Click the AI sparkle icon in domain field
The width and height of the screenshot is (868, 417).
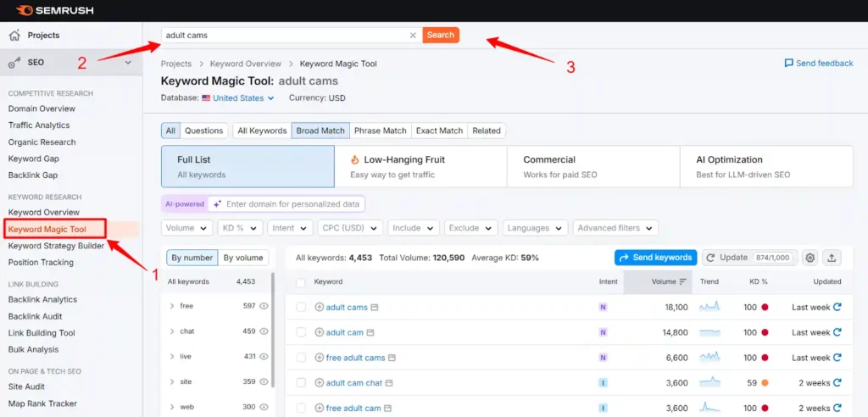(x=218, y=203)
